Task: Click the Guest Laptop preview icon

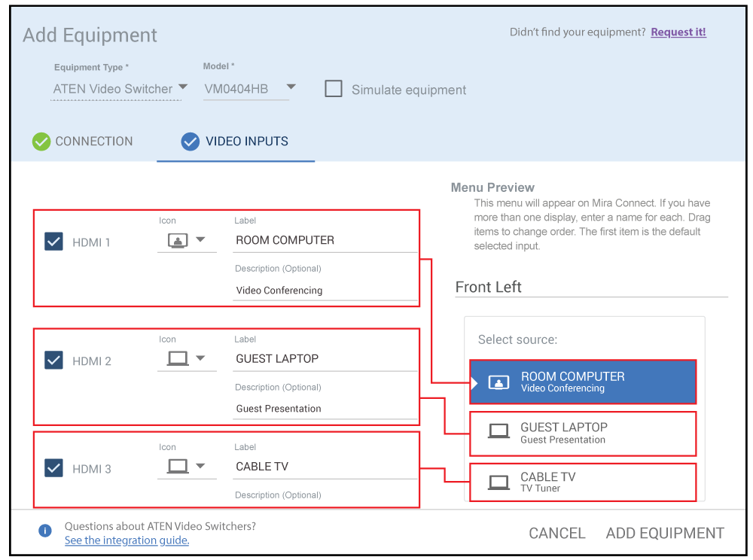Action: point(498,431)
